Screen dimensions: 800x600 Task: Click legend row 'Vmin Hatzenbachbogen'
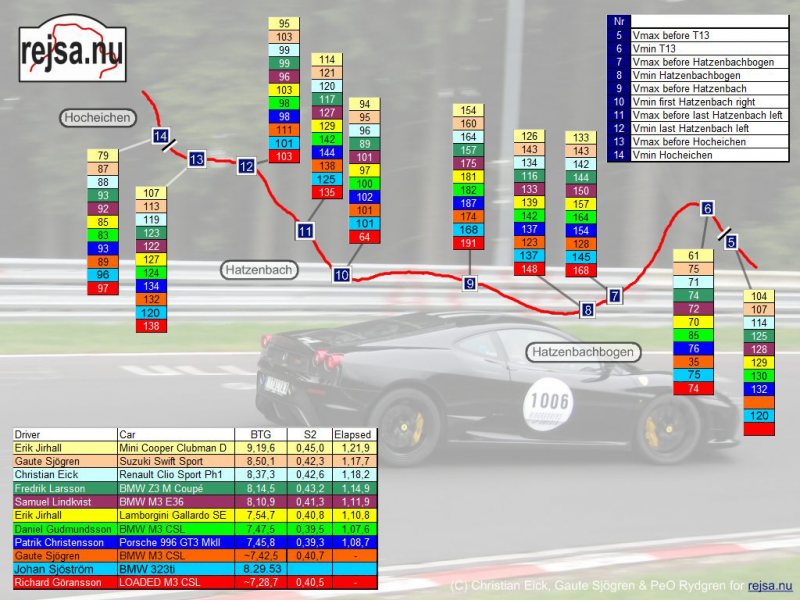coord(697,75)
